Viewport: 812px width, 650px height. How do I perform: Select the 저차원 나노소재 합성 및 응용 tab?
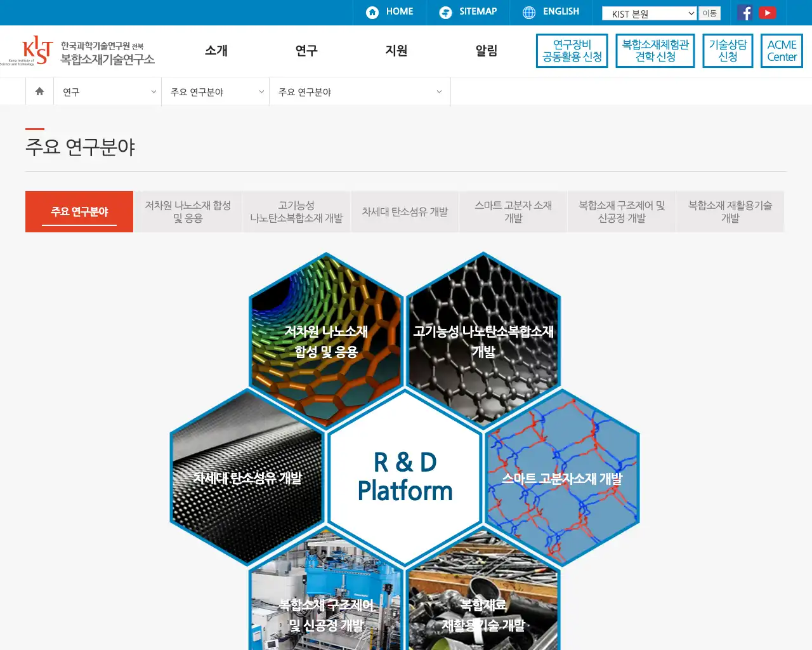188,211
